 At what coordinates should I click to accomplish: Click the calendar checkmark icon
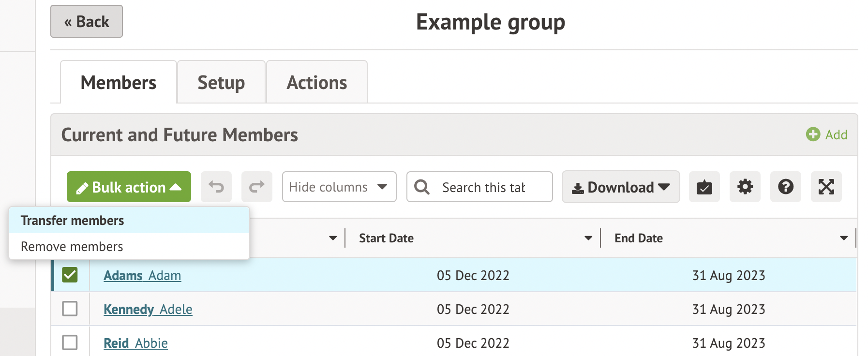click(x=704, y=187)
